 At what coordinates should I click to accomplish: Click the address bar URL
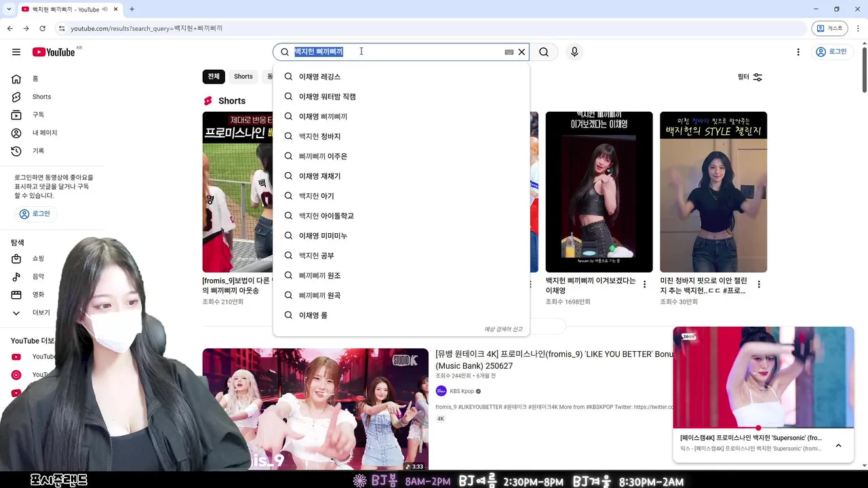146,28
